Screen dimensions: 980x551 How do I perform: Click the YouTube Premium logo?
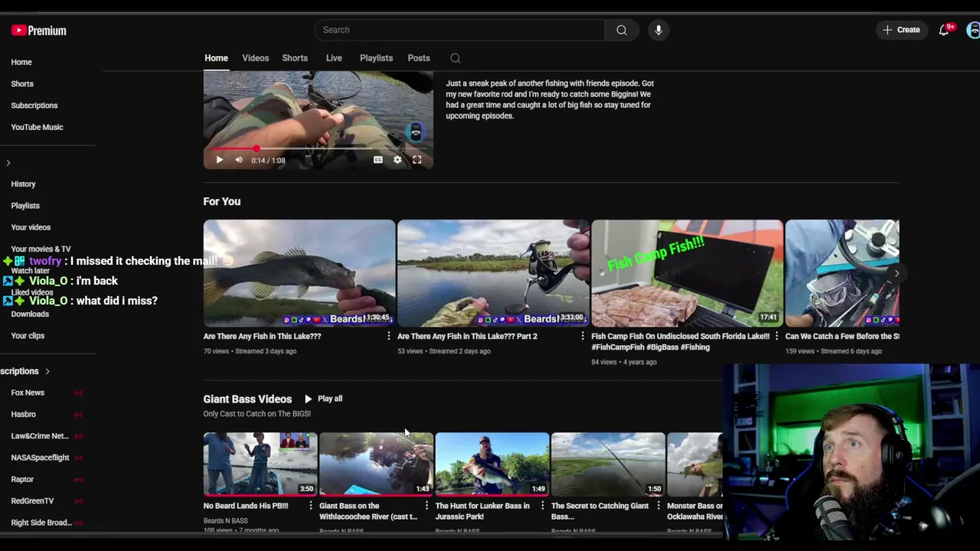click(x=38, y=31)
